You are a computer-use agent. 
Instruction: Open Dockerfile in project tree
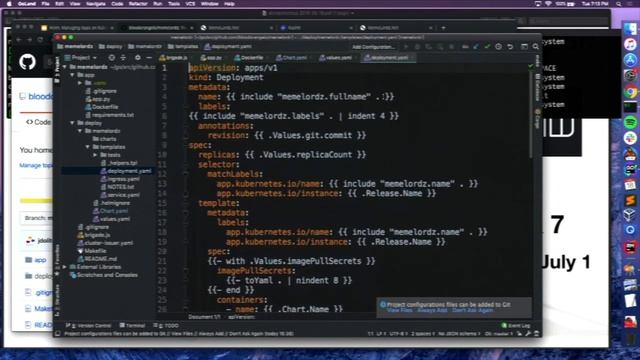coord(102,107)
